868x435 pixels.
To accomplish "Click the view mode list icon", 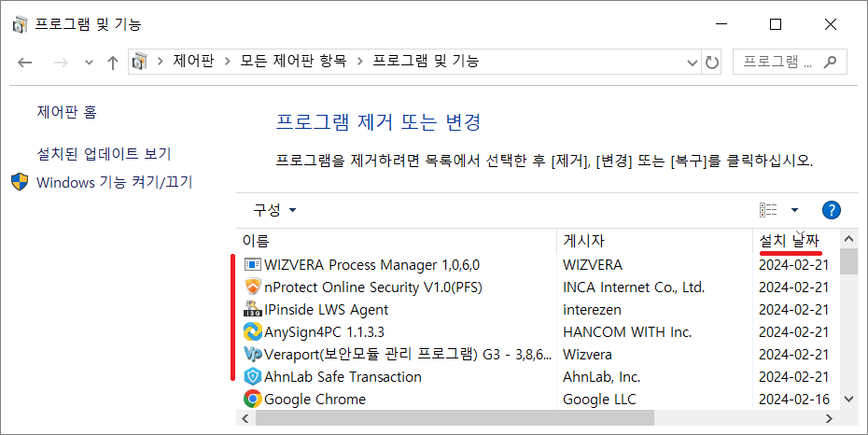I will pos(768,210).
